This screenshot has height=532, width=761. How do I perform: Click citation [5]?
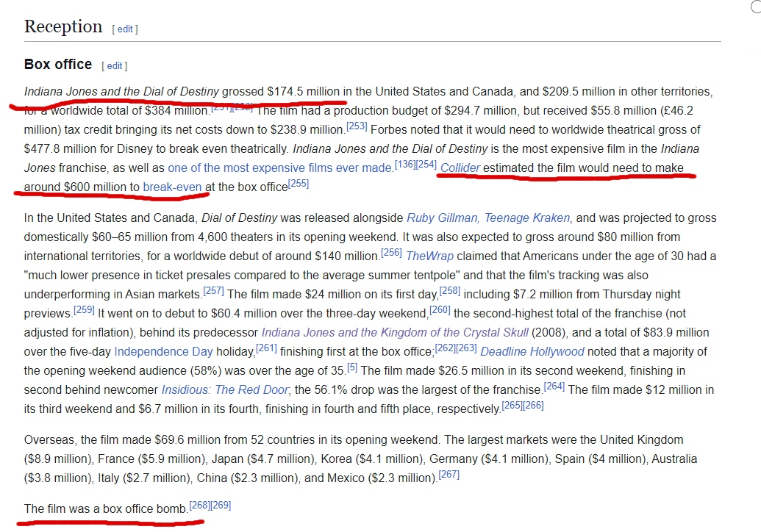pyautogui.click(x=352, y=367)
